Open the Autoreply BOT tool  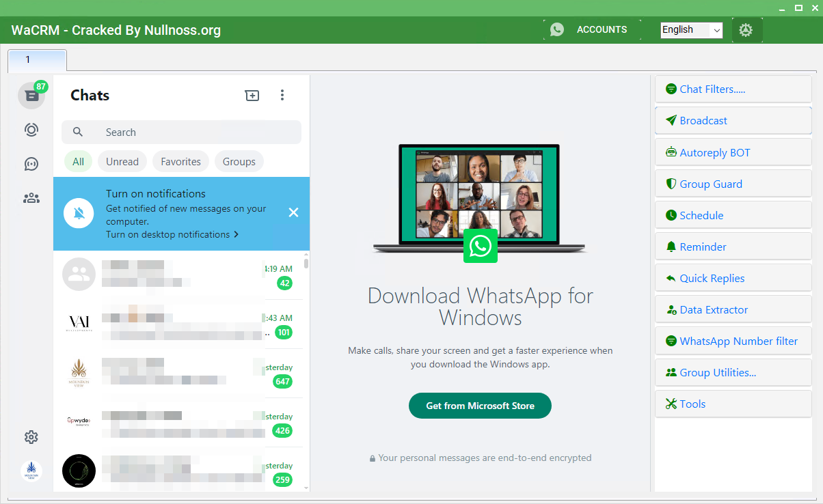pos(733,152)
